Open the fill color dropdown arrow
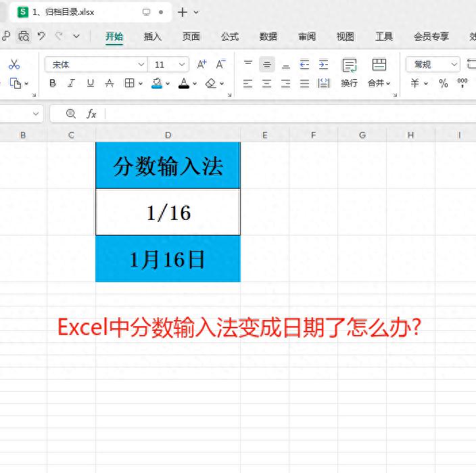 (x=168, y=83)
